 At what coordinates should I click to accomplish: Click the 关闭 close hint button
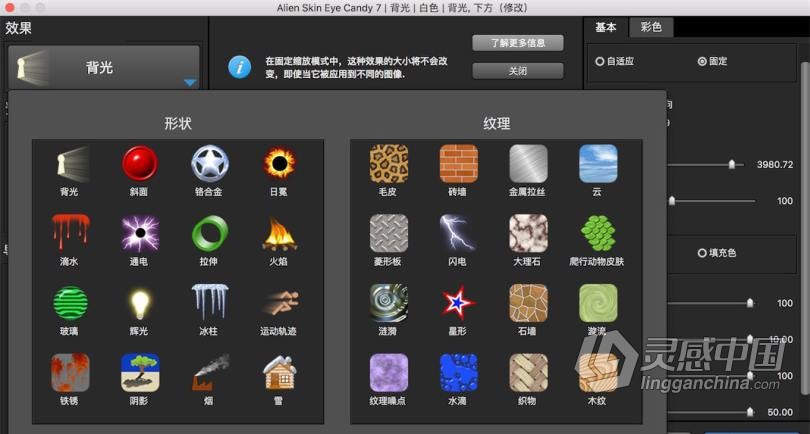tap(518, 71)
